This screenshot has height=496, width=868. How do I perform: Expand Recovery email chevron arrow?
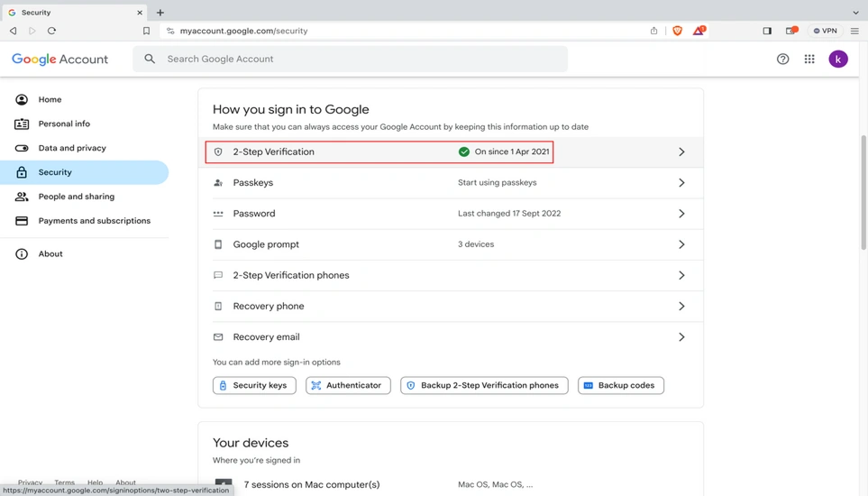[681, 337]
